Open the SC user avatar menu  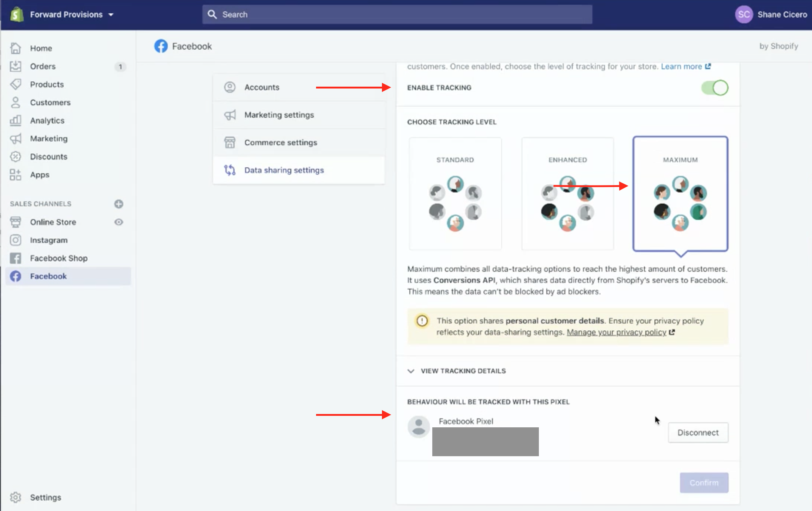coord(744,14)
